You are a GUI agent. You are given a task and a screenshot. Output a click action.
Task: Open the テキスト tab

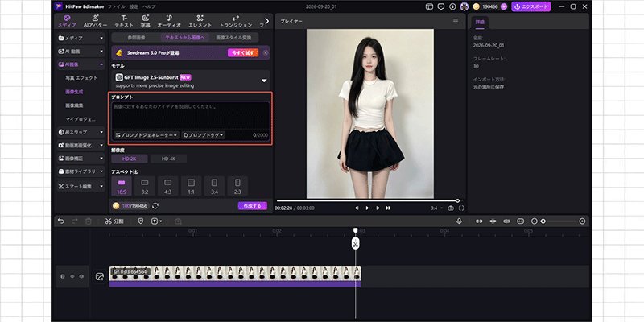coord(124,22)
